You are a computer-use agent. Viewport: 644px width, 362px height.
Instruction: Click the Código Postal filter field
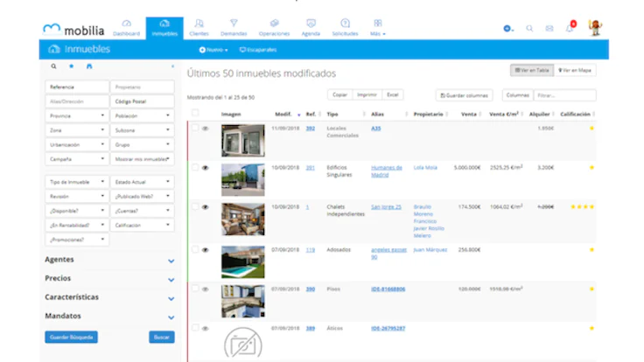tap(142, 101)
